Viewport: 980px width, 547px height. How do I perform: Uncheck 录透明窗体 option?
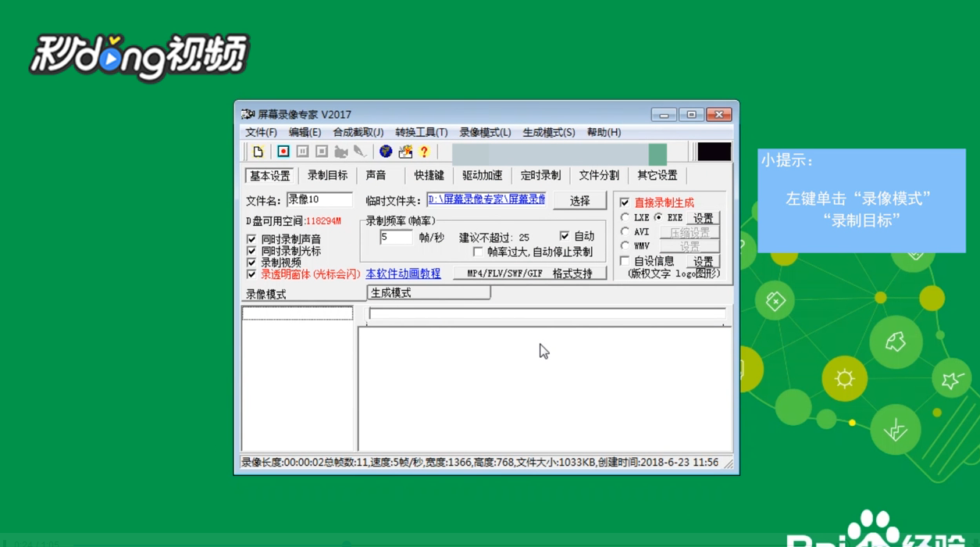(x=250, y=274)
